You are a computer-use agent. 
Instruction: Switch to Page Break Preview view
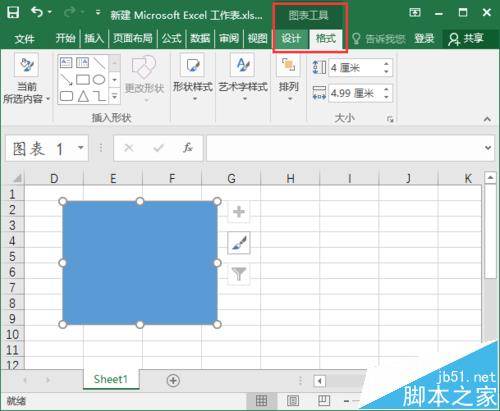pyautogui.click(x=323, y=400)
